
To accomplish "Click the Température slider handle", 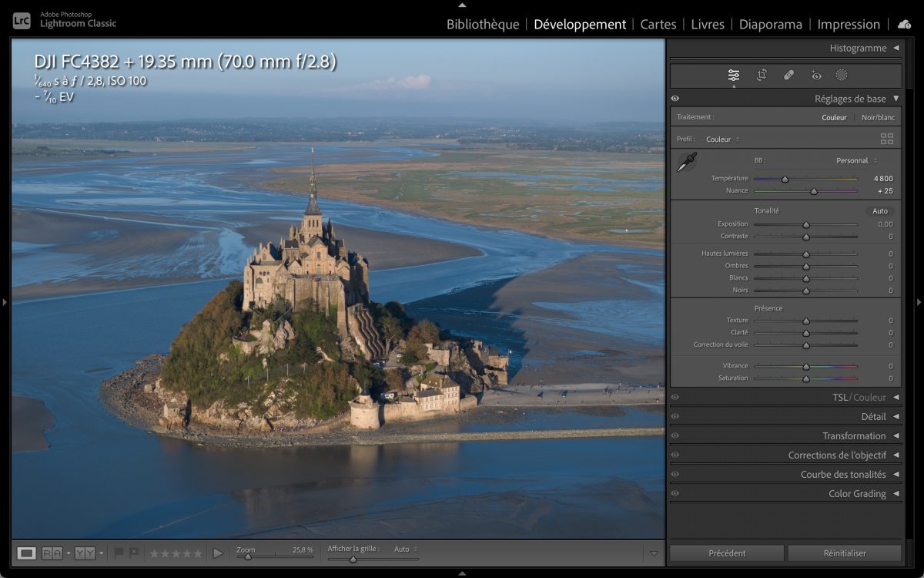I will tap(785, 179).
